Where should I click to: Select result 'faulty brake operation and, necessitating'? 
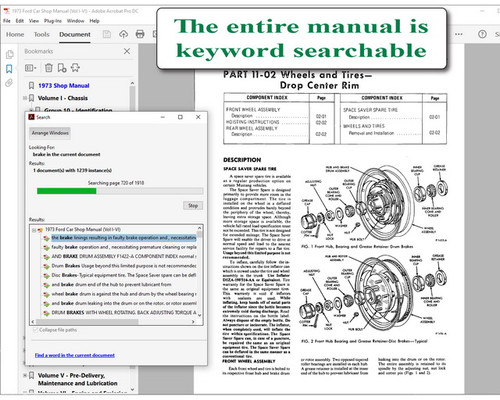pos(124,247)
